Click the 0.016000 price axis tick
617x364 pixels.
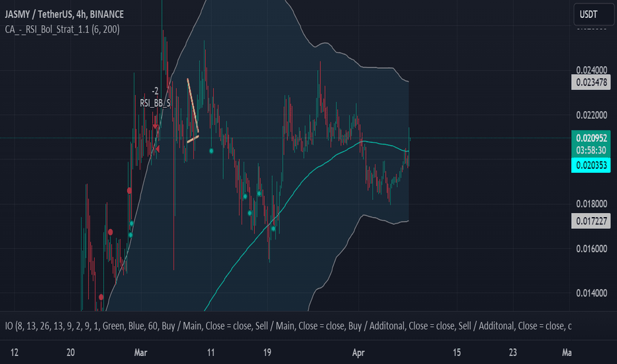pos(591,249)
